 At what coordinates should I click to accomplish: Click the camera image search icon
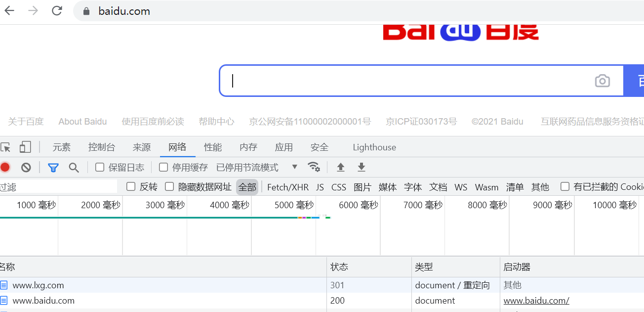tap(602, 81)
